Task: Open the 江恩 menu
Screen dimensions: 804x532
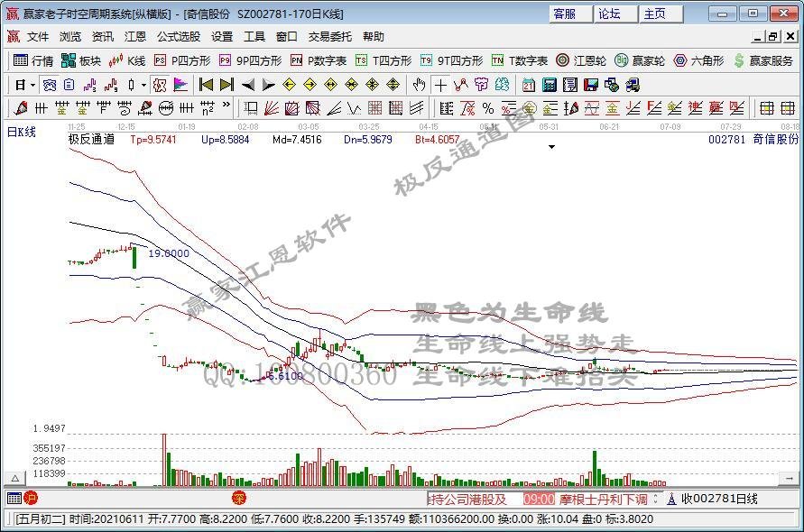Action: [x=135, y=37]
